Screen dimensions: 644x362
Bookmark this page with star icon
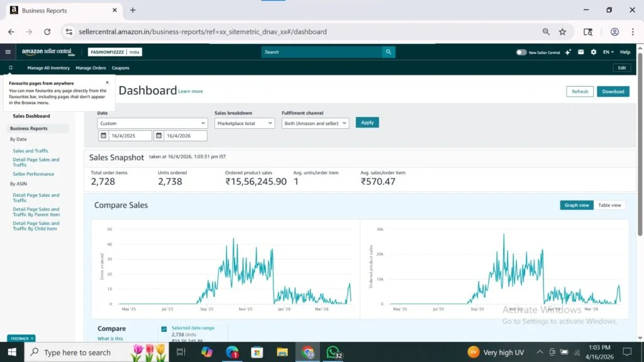(x=563, y=31)
